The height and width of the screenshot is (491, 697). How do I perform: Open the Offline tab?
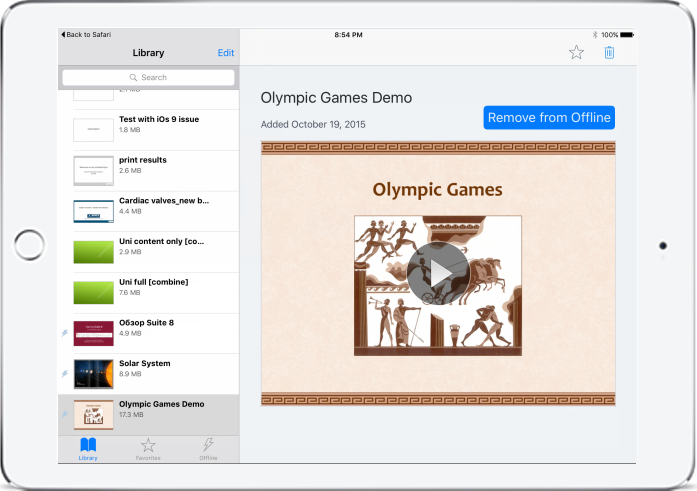[x=208, y=449]
